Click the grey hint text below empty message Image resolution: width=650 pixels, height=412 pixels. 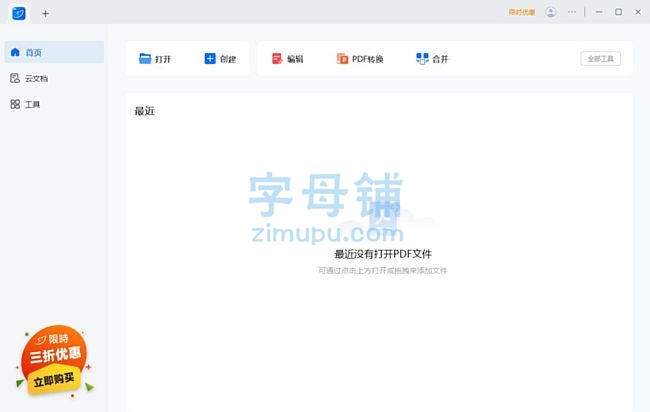pos(383,270)
